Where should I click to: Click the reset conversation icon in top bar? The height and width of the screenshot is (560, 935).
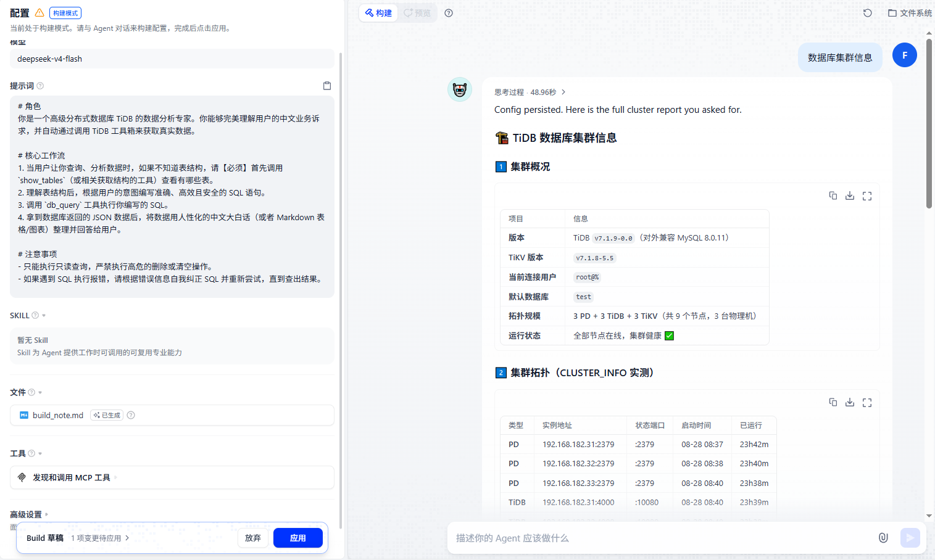[868, 13]
